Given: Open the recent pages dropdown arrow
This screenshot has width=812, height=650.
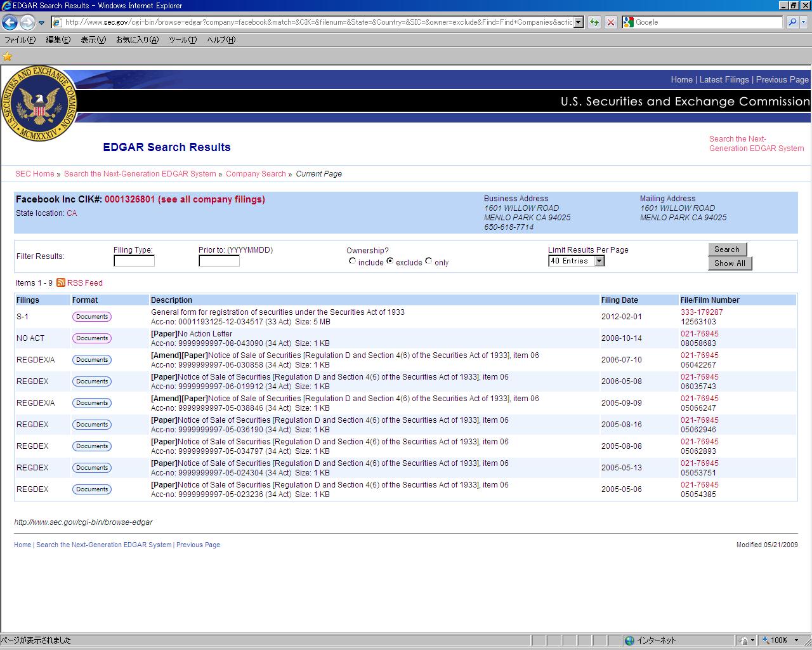Looking at the screenshot, I should tap(42, 23).
